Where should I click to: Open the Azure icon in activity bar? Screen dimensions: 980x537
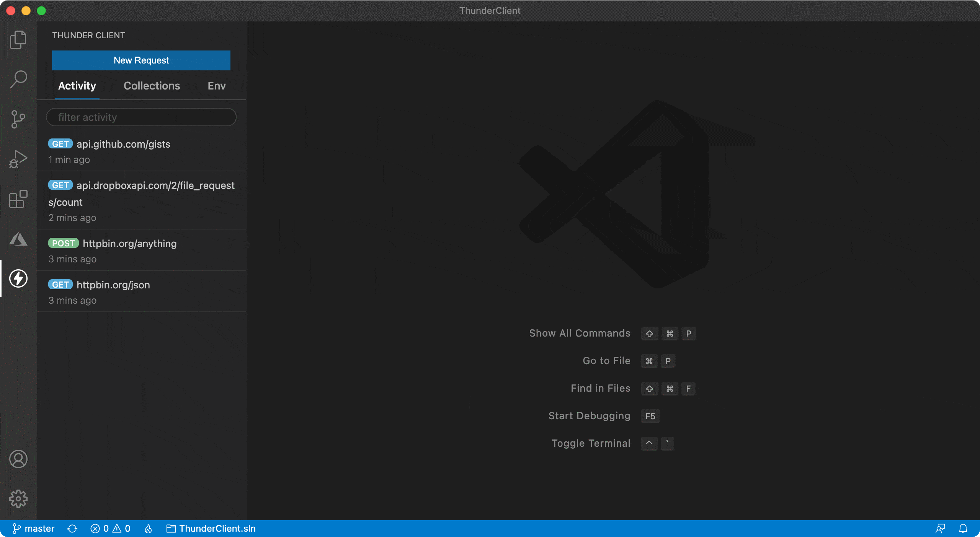18,239
